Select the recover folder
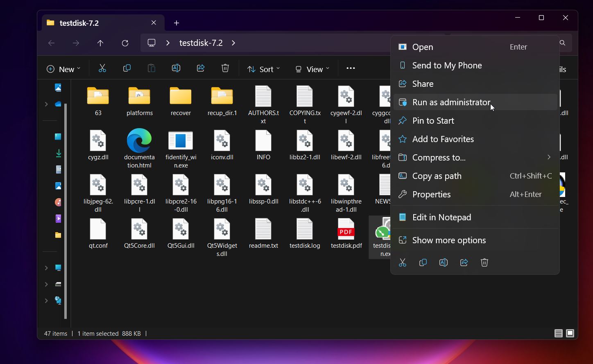This screenshot has height=364, width=593. point(181,102)
